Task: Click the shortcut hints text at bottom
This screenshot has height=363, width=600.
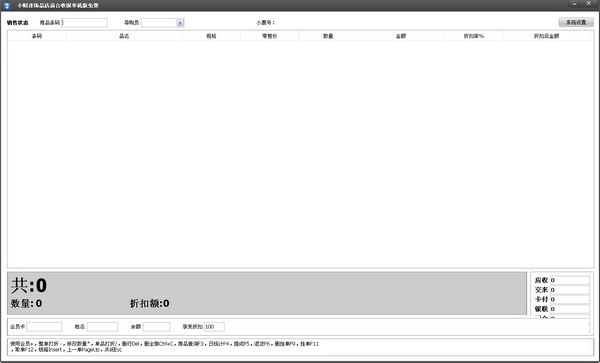Action: [165, 347]
